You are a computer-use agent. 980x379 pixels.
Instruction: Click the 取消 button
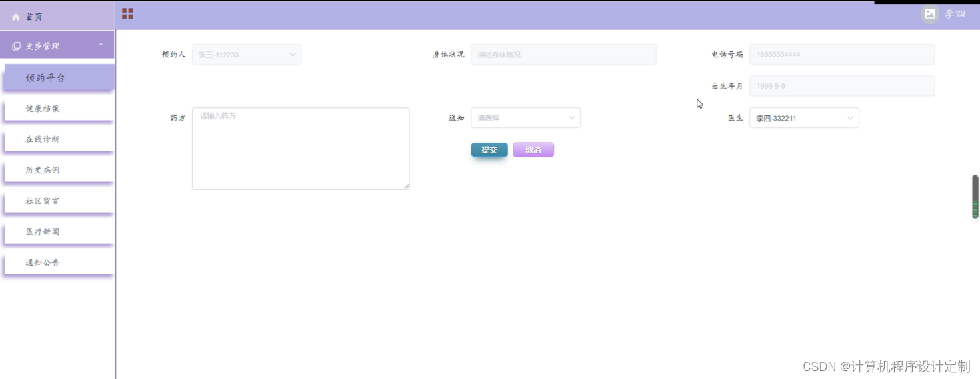(x=533, y=150)
